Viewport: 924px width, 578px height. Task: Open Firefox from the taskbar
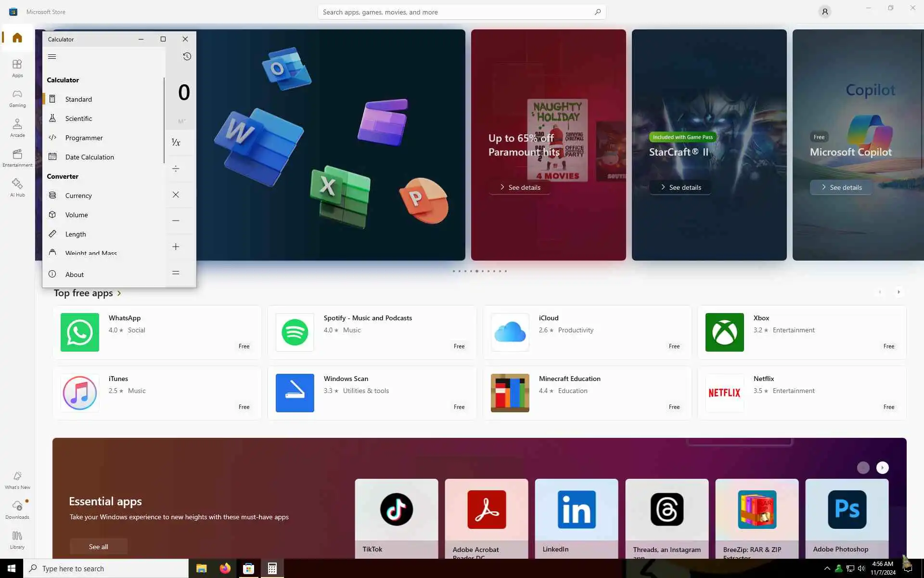225,568
